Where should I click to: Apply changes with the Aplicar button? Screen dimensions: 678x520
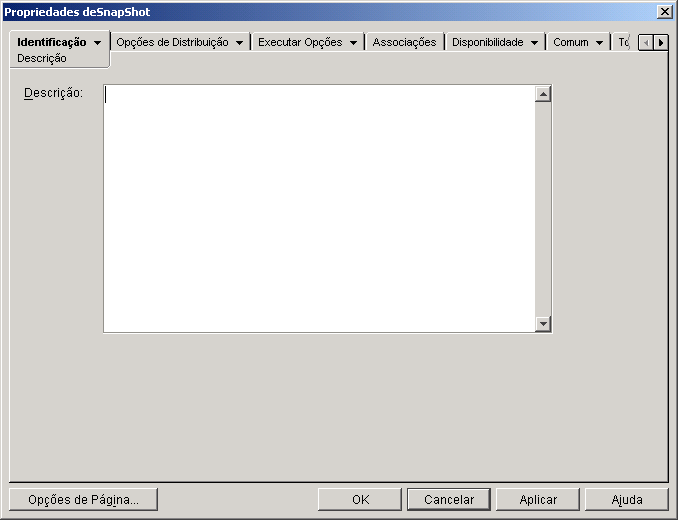tap(538, 500)
